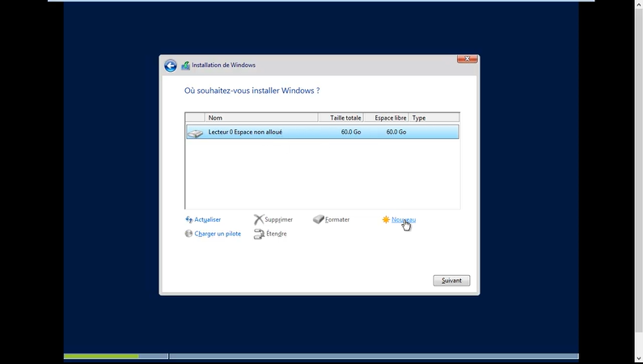The width and height of the screenshot is (643, 364).
Task: Click the partition icon beside Étendre
Action: pos(259,234)
